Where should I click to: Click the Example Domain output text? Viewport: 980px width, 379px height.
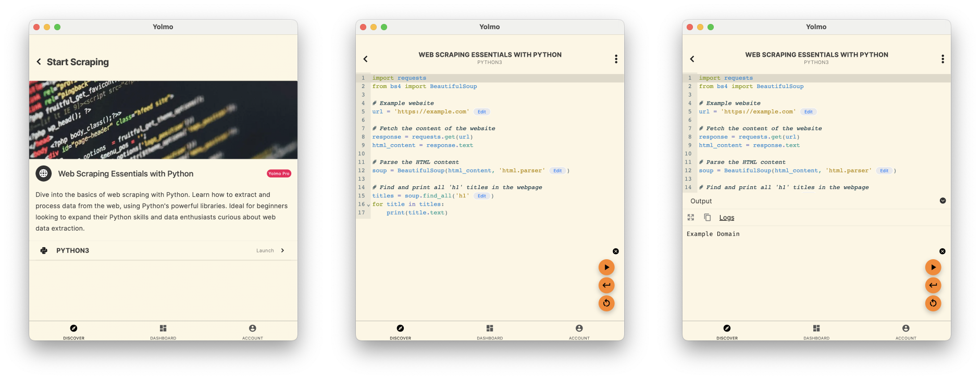pyautogui.click(x=713, y=234)
